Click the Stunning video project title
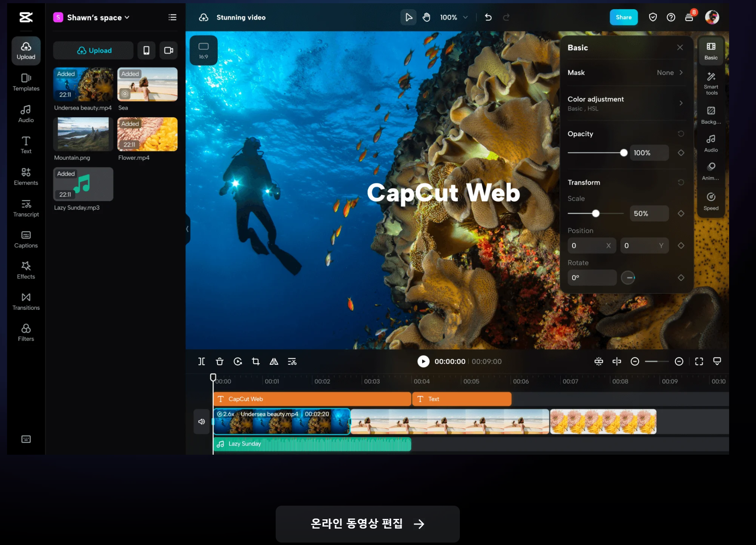The image size is (756, 545). [241, 17]
